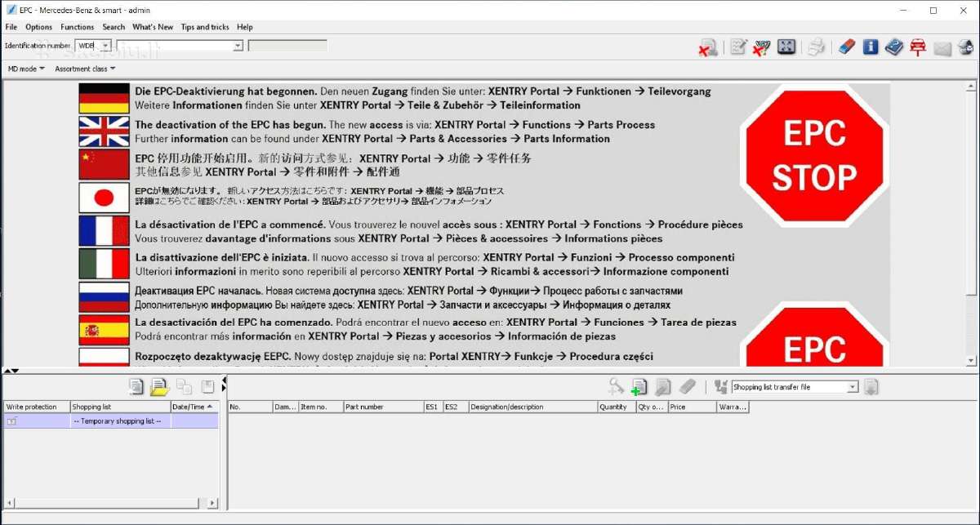Click inside the identification number input field
The height and width of the screenshot is (525, 980).
[x=174, y=46]
